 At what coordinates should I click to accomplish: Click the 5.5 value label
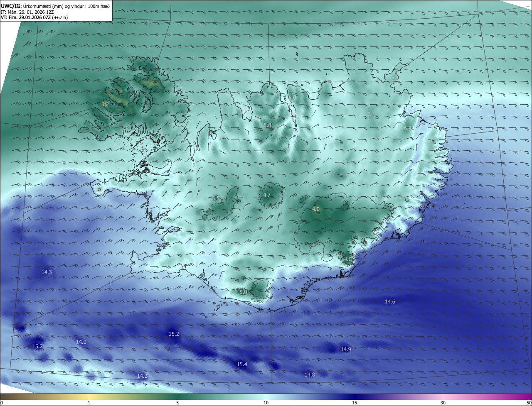(215, 198)
